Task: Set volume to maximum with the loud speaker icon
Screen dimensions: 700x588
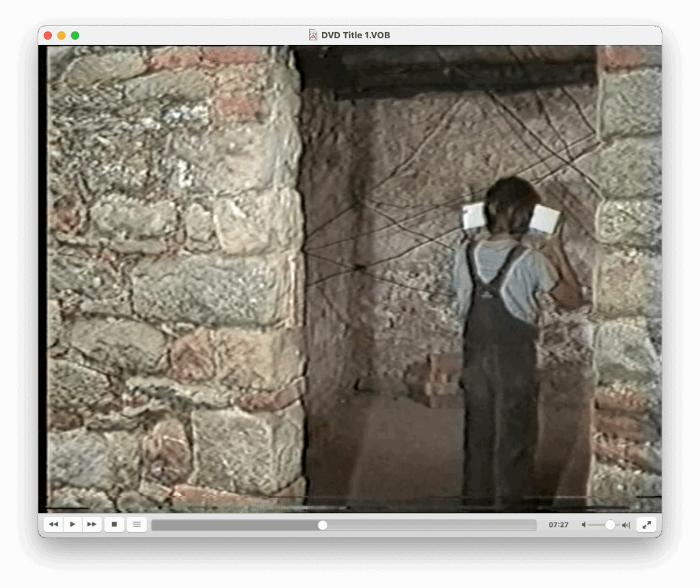Action: click(625, 525)
